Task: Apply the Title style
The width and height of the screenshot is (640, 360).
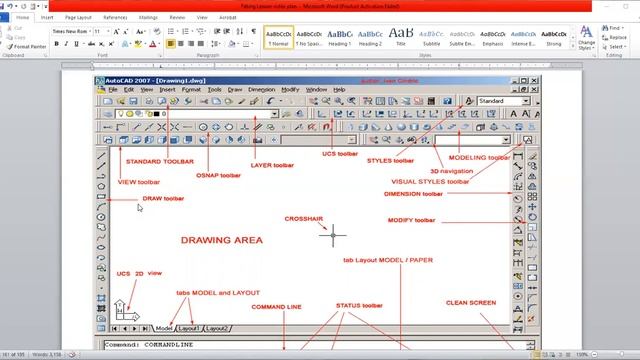Action: click(x=401, y=38)
